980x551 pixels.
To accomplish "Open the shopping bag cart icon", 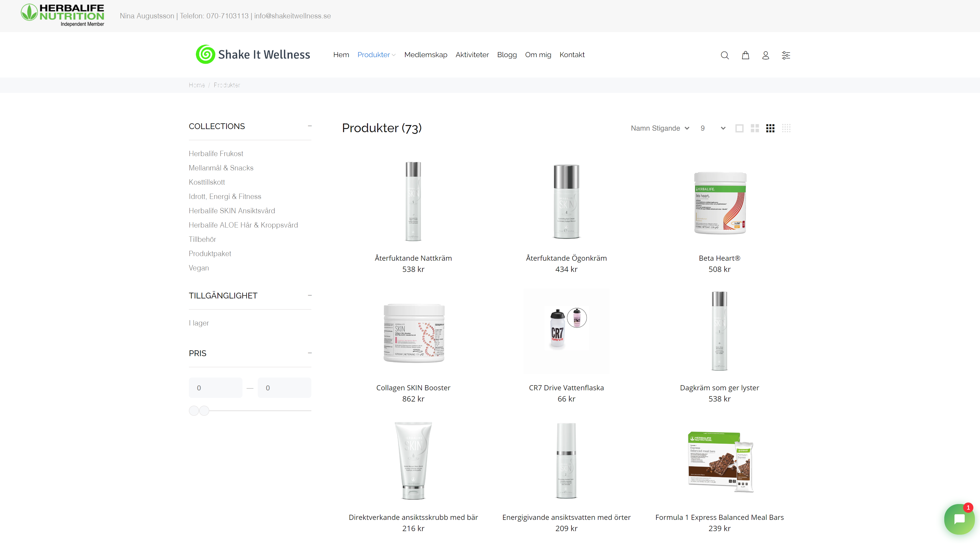I will [745, 55].
